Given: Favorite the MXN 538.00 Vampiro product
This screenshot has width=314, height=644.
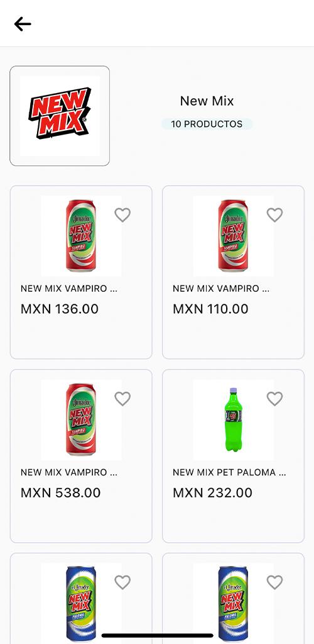Looking at the screenshot, I should coord(122,399).
